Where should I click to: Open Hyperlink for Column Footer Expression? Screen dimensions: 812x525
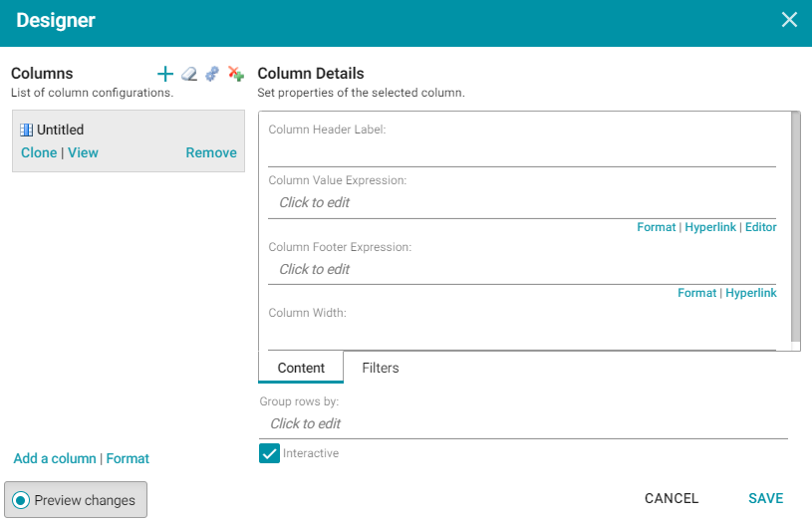point(751,293)
